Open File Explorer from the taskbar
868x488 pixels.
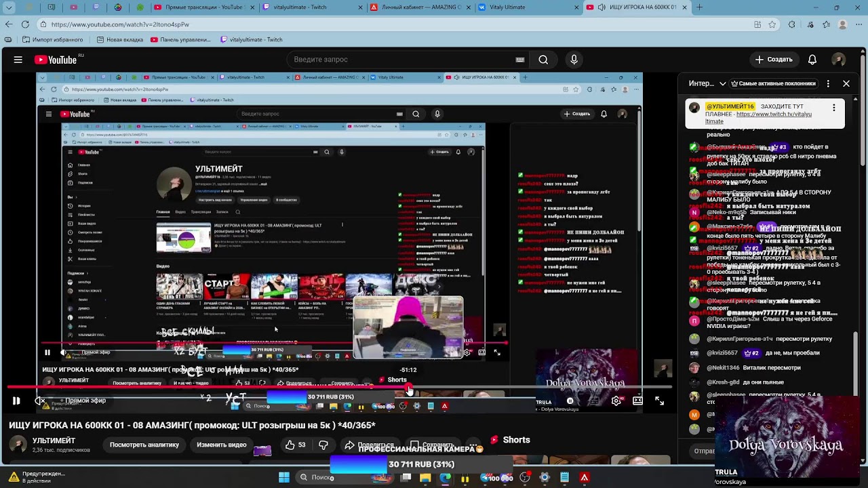(425, 477)
